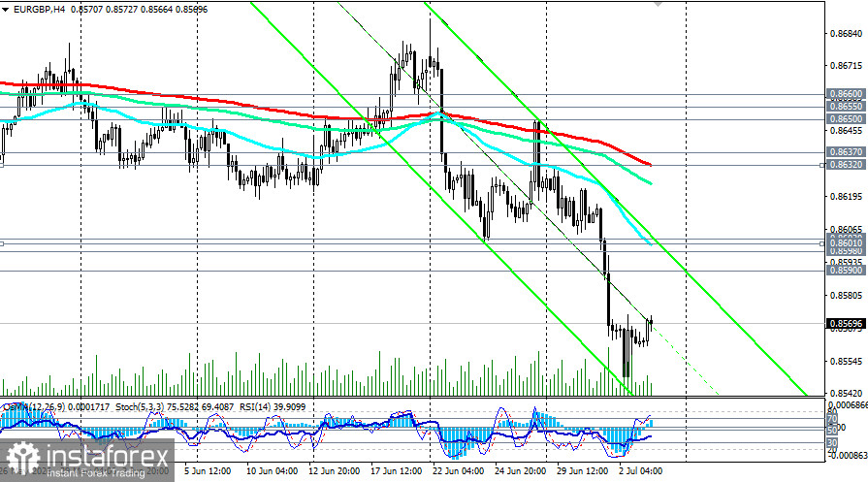This screenshot has width=868, height=482.
Task: Select the 0.86550 price level label
Action: point(846,107)
